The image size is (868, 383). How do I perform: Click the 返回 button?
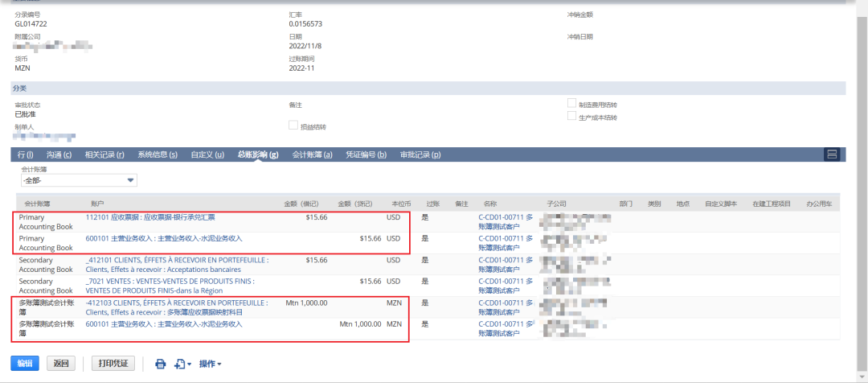click(x=61, y=364)
